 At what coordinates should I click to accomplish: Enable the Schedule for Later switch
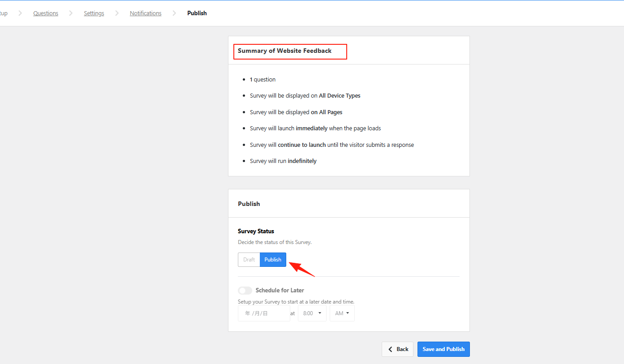point(245,291)
